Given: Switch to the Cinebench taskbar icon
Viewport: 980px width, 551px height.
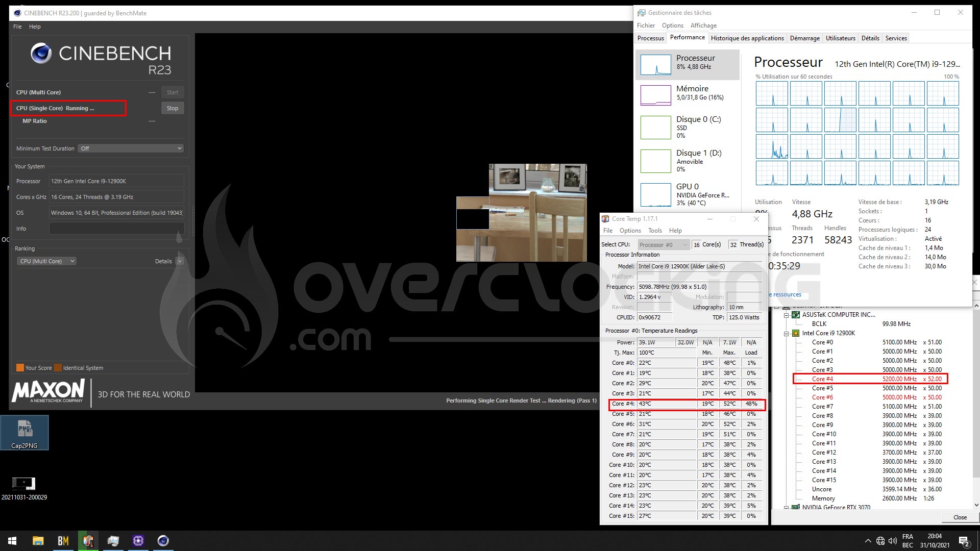Looking at the screenshot, I should pyautogui.click(x=163, y=541).
